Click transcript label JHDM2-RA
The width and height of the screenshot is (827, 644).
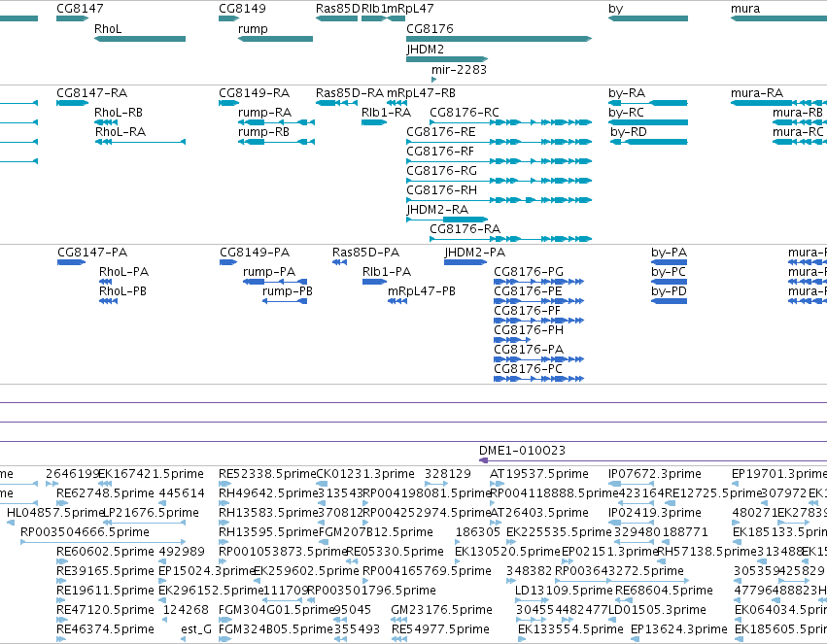(x=437, y=210)
